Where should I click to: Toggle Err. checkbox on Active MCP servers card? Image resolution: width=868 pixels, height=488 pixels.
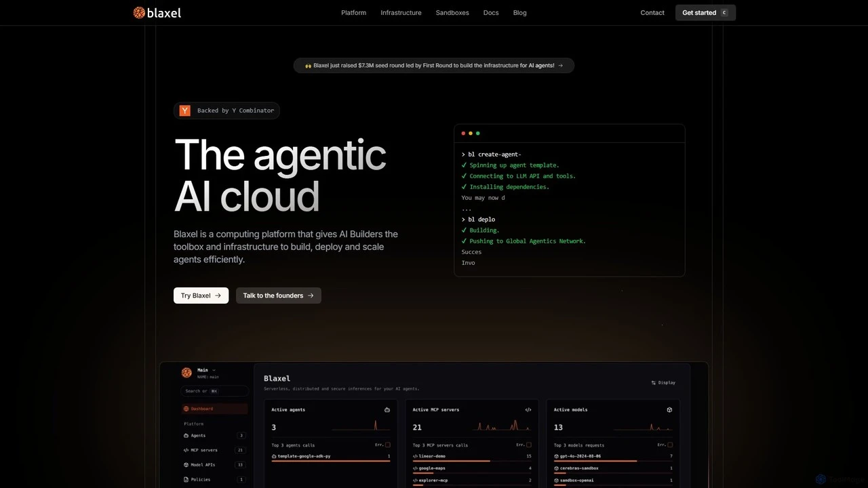click(529, 445)
